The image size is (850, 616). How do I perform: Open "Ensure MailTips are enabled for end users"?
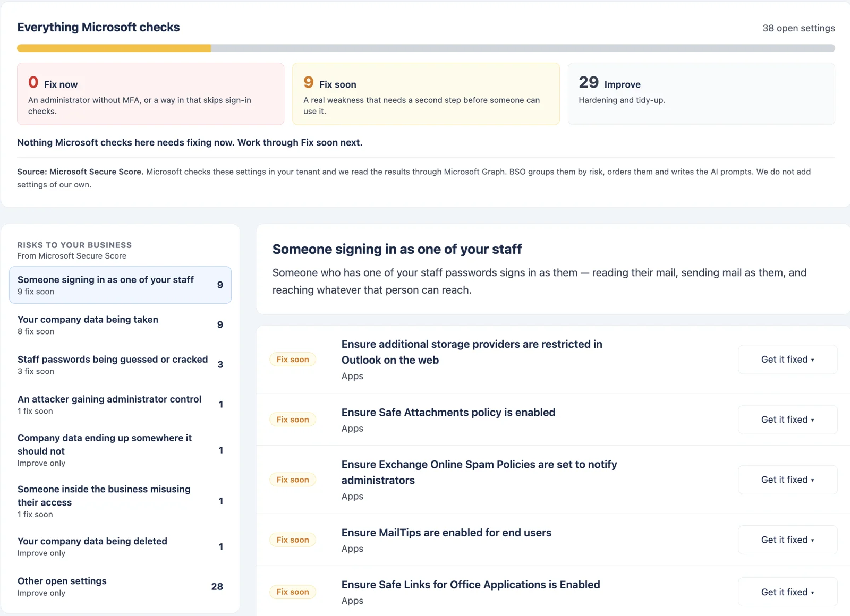pos(446,533)
